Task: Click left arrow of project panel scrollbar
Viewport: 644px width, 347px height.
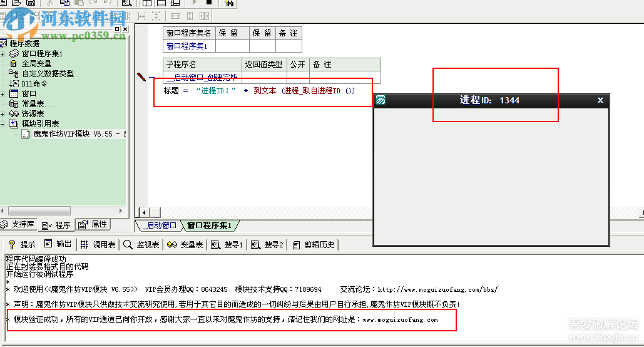Action: coord(3,211)
